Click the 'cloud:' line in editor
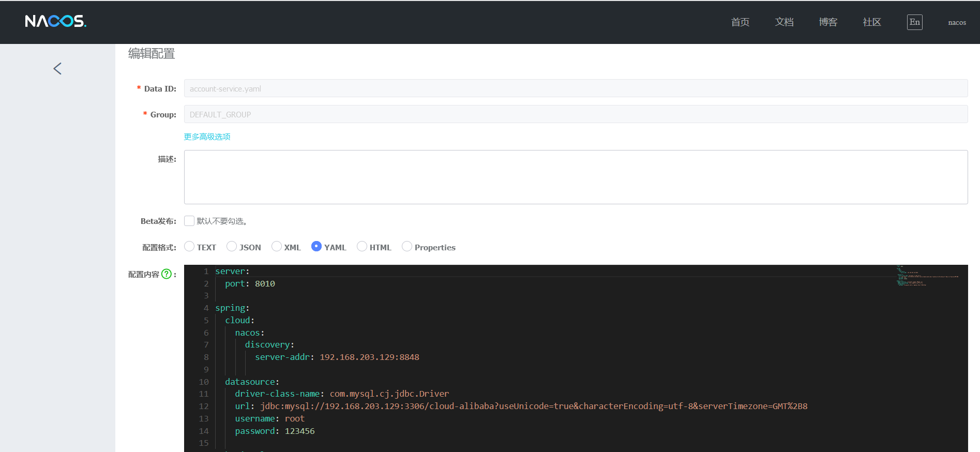Screen dimensions: 980x452 pyautogui.click(x=239, y=320)
